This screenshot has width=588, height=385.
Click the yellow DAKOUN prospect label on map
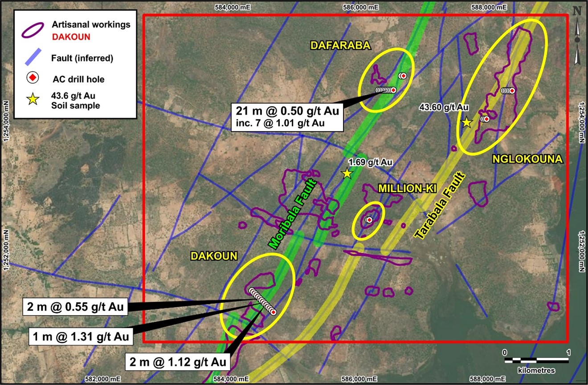214,256
